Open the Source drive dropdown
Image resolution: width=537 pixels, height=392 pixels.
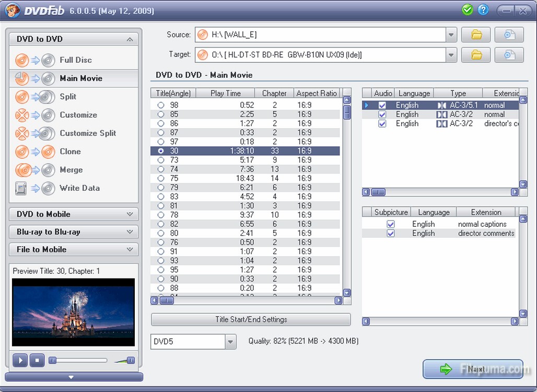(x=451, y=35)
